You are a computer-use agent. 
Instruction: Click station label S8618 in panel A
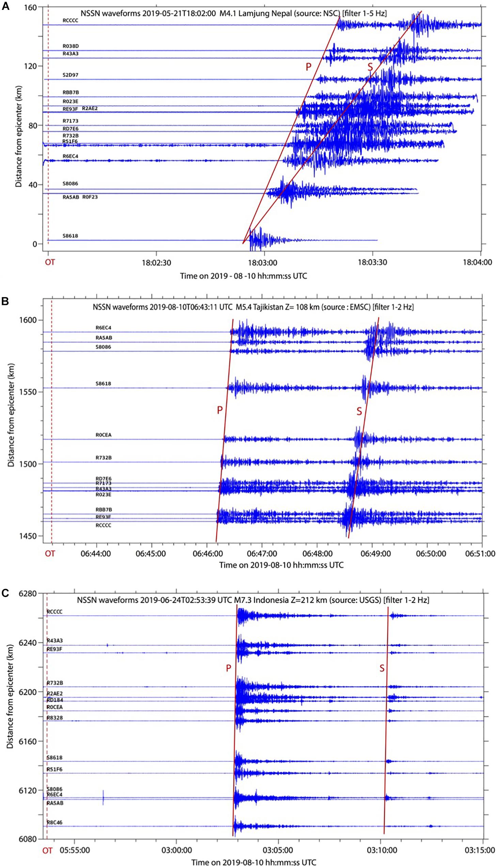(x=70, y=236)
